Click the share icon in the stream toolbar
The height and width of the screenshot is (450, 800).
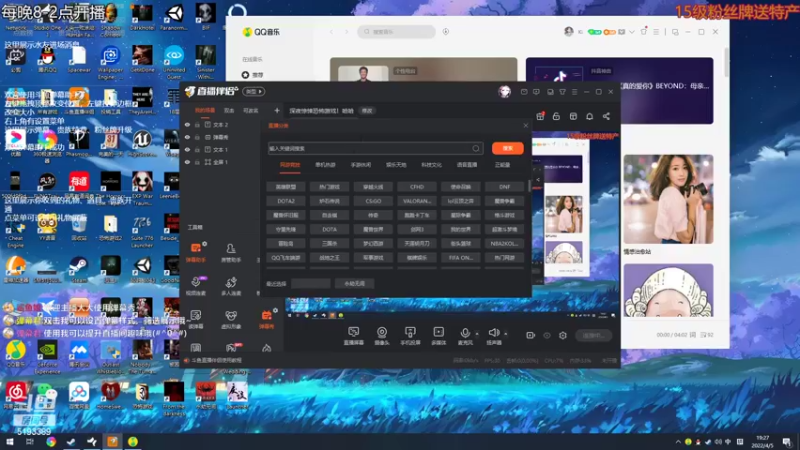click(606, 116)
